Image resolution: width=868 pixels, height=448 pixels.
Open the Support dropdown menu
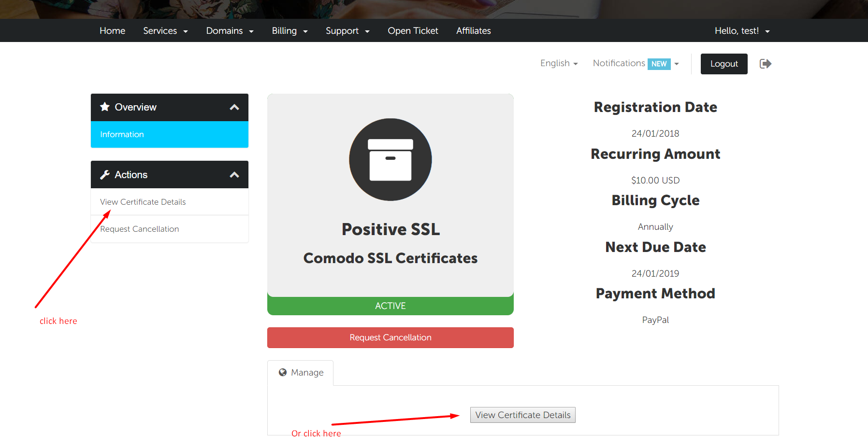tap(347, 31)
